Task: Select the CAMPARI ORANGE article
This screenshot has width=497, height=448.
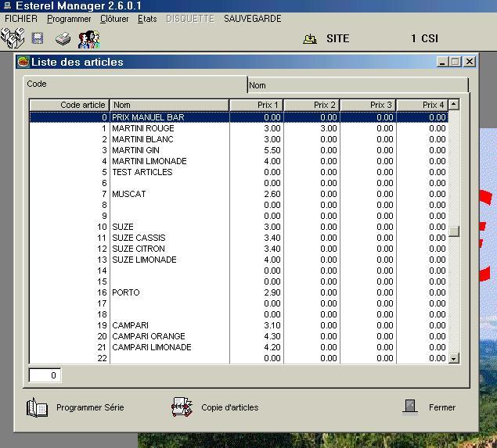Action: click(x=239, y=336)
